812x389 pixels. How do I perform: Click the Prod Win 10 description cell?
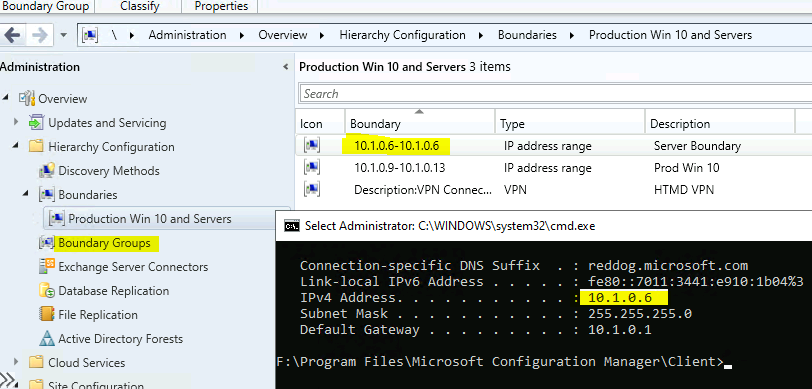[x=686, y=168]
